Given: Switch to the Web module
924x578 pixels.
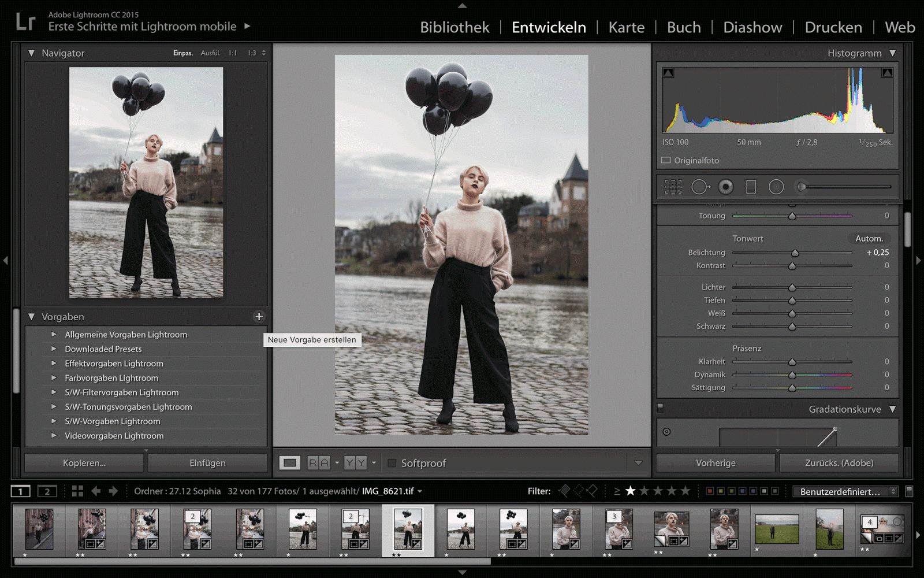Looking at the screenshot, I should (x=900, y=27).
